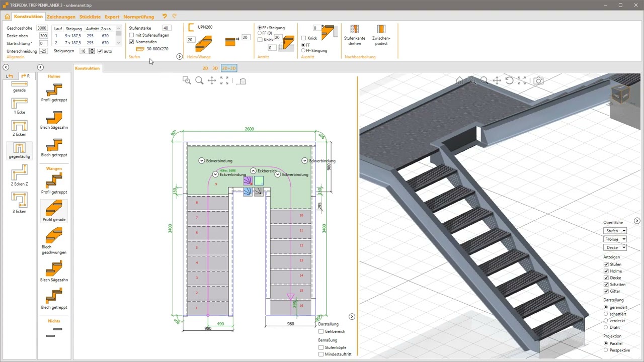Click the Zwischenpodest button
The width and height of the screenshot is (644, 362).
[381, 36]
